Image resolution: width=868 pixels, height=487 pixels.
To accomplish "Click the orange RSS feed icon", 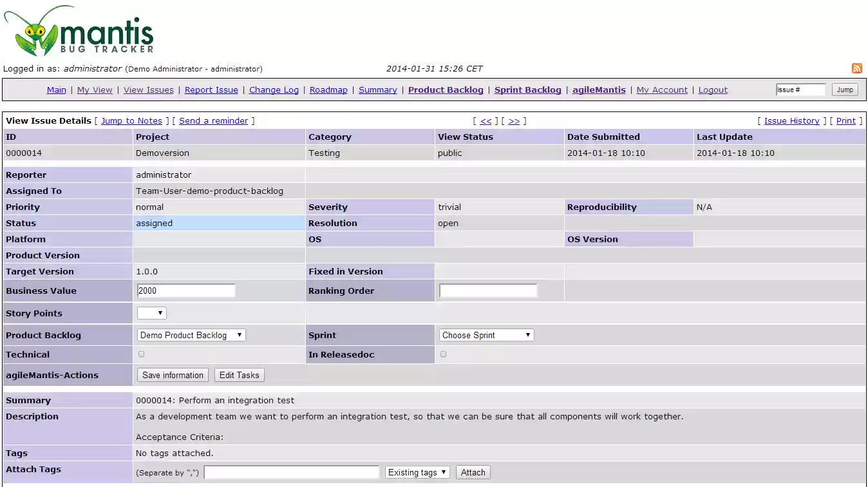I will pyautogui.click(x=857, y=68).
